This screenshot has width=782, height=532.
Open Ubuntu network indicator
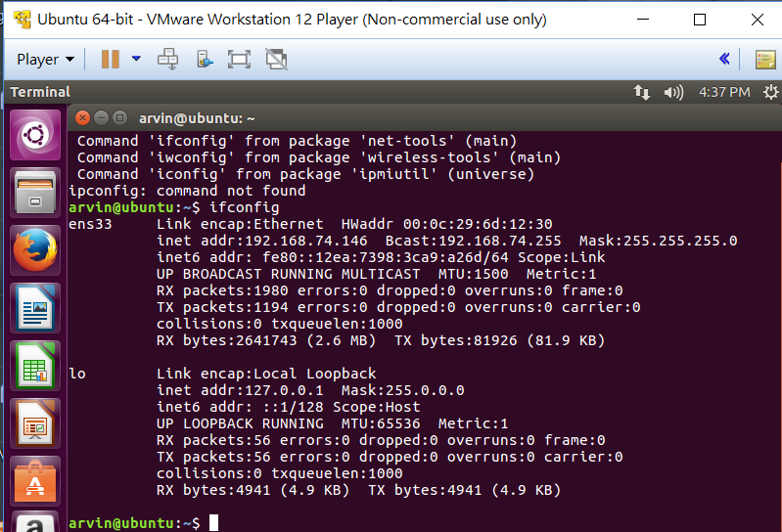pyautogui.click(x=642, y=92)
